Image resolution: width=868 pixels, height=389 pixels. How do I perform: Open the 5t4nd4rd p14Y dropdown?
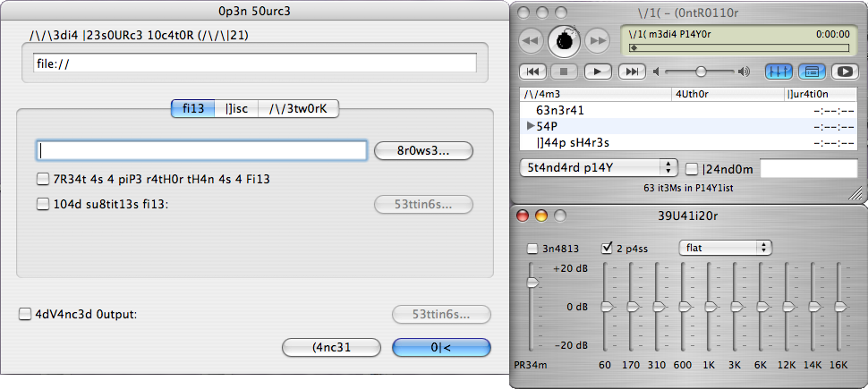coord(599,168)
